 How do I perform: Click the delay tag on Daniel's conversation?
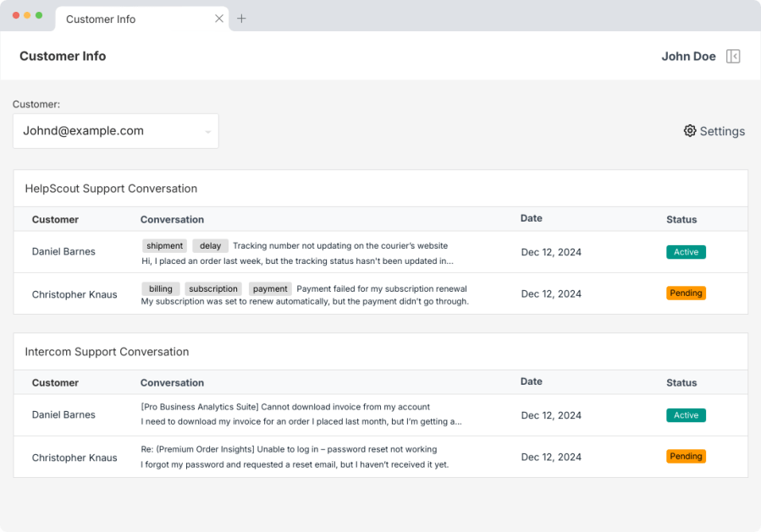pos(210,246)
